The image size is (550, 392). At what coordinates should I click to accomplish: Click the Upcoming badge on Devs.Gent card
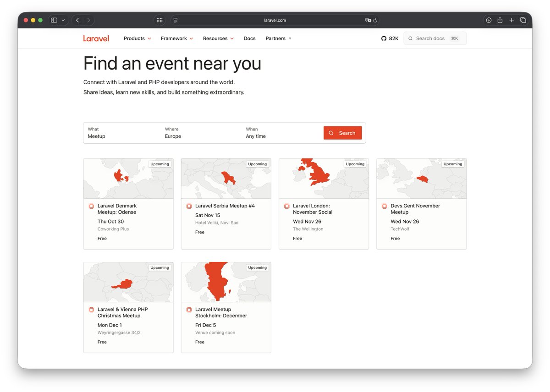click(452, 164)
